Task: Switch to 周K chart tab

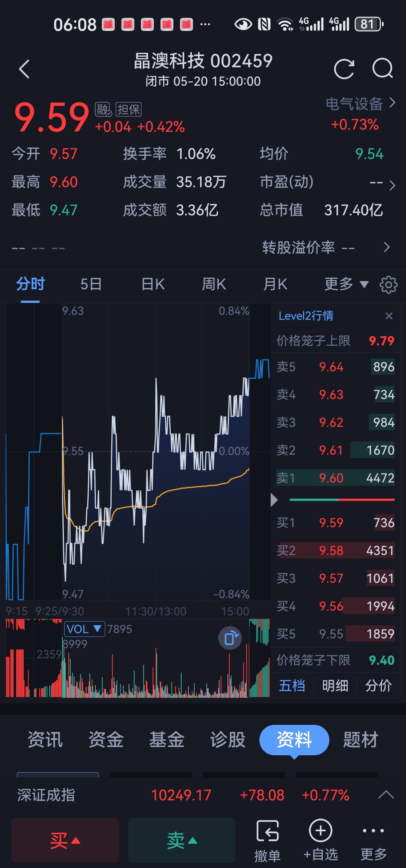Action: pyautogui.click(x=214, y=284)
